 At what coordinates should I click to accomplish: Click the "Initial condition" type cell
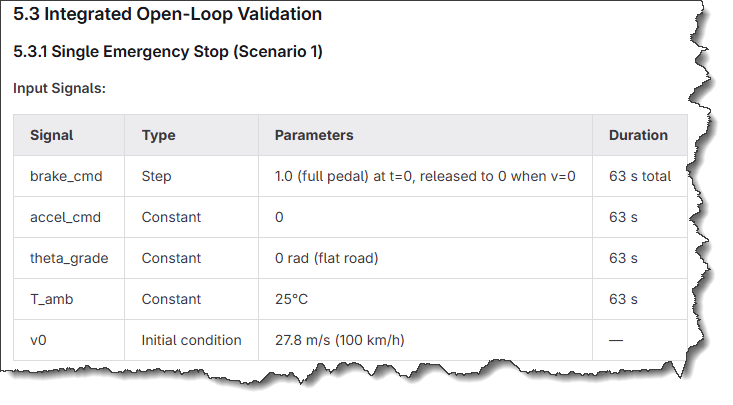(x=191, y=340)
